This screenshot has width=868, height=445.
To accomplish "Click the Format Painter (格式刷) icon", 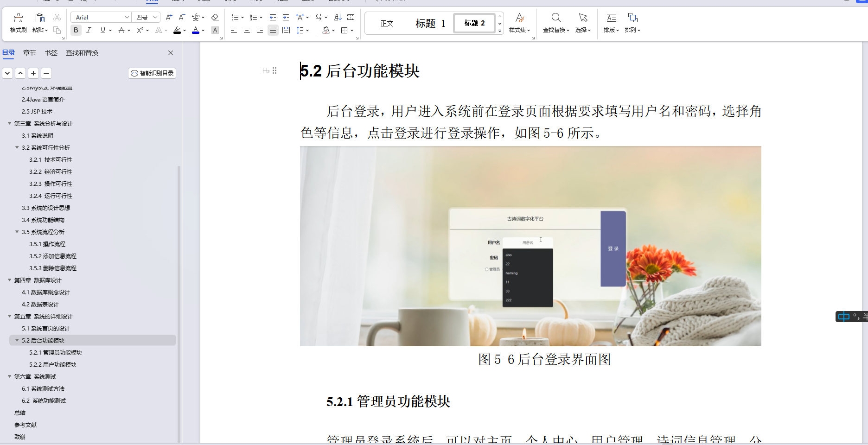I will point(19,18).
